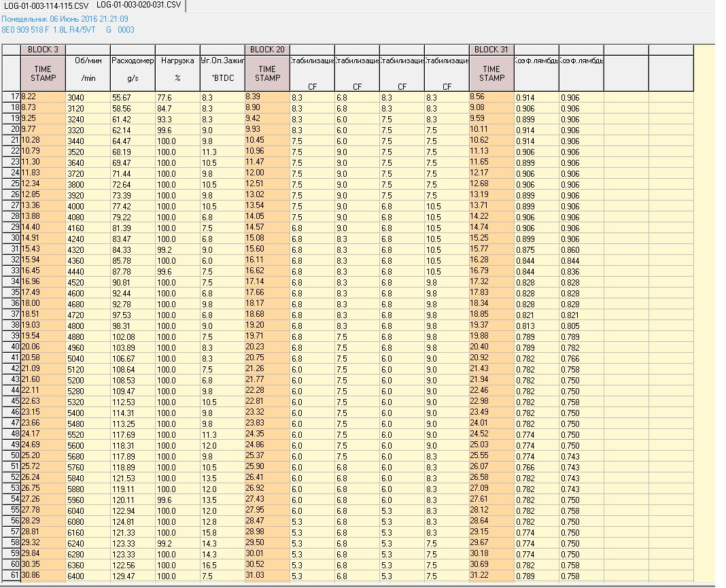Viewport: 726px width, 588px height.
Task: Click Block 31 timestamp 31.22
Action: [491, 576]
